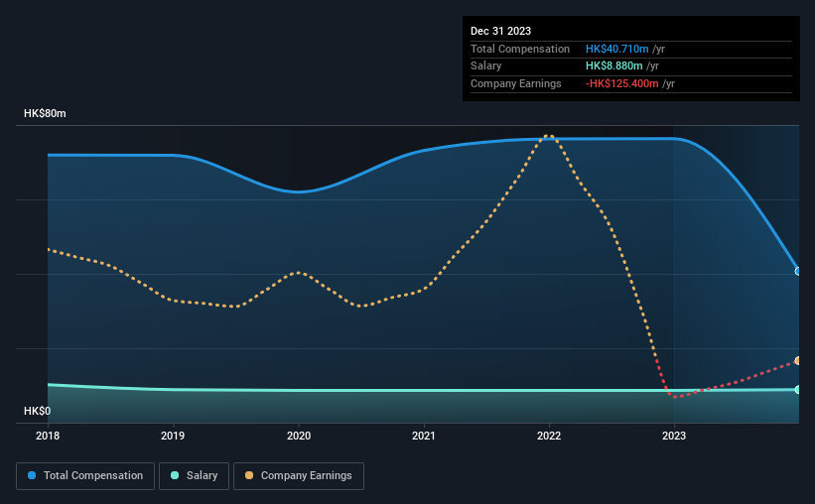Click the 2022 x-axis label
The width and height of the screenshot is (815, 504).
tap(549, 436)
